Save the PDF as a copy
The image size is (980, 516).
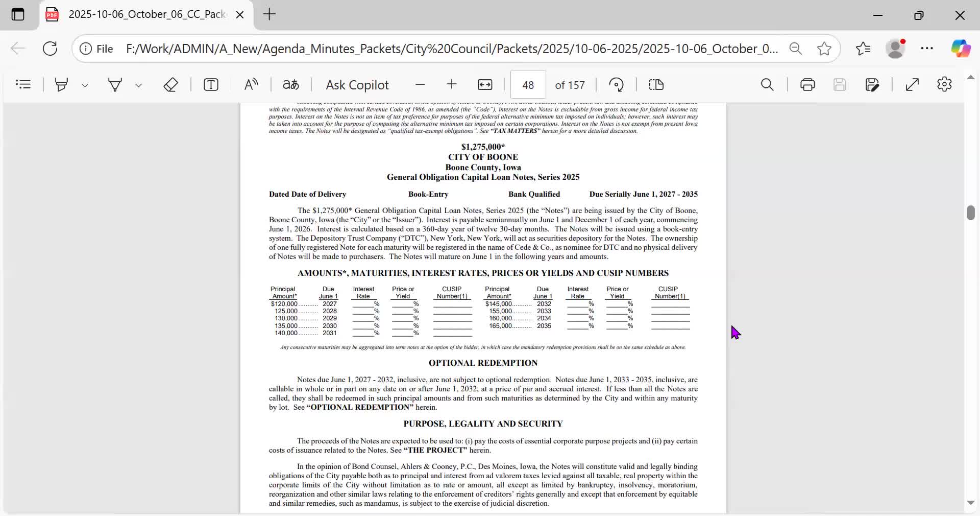[x=872, y=84]
